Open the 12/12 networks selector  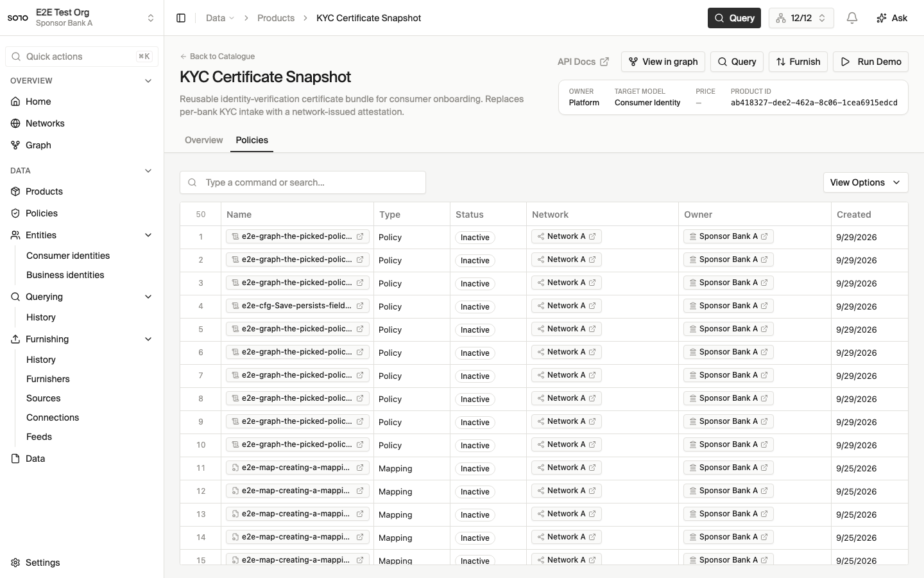(x=801, y=18)
